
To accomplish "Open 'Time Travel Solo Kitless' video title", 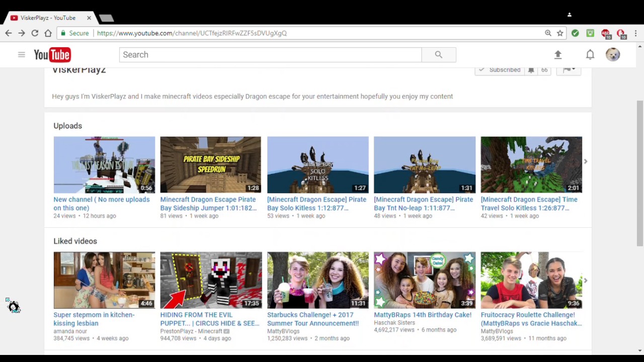I will pos(529,204).
